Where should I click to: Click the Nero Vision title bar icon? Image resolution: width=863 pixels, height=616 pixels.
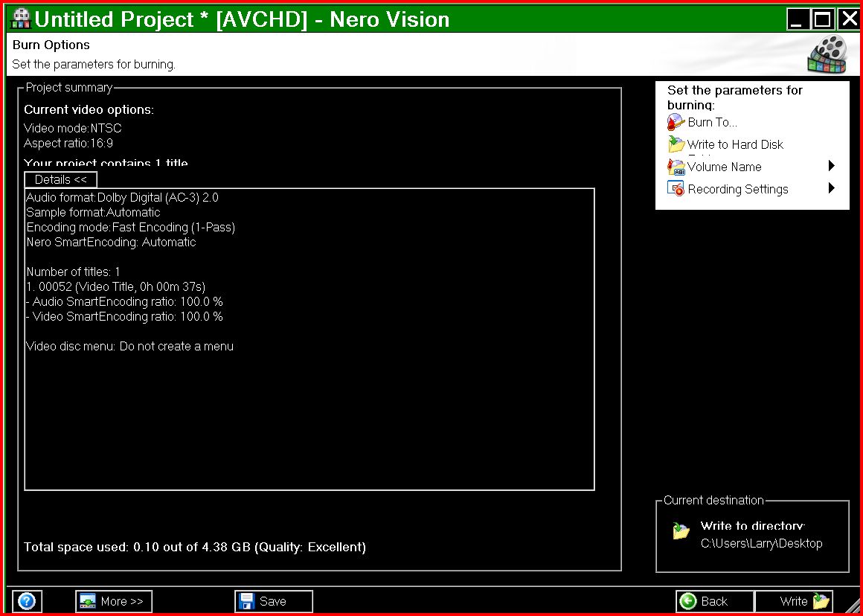[21, 18]
